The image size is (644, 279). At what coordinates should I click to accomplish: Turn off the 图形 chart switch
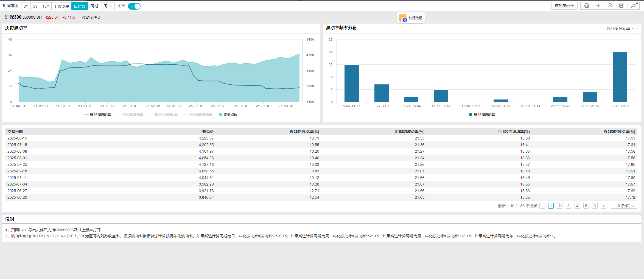(x=134, y=6)
